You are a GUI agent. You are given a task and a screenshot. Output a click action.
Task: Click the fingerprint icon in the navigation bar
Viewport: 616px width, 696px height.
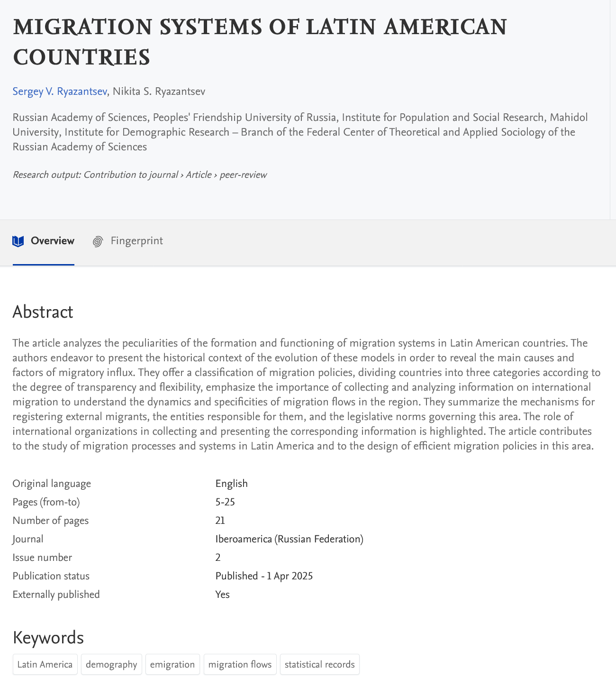(98, 242)
